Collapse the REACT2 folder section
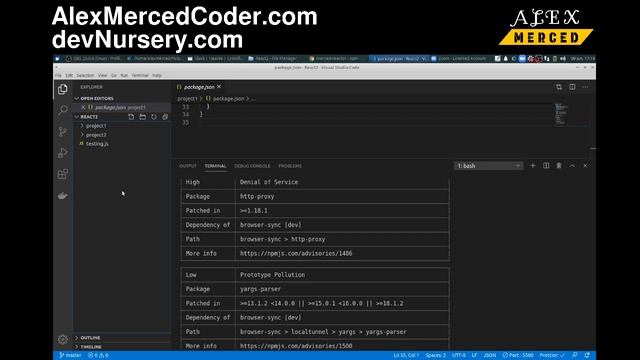640x360 pixels. tap(77, 117)
